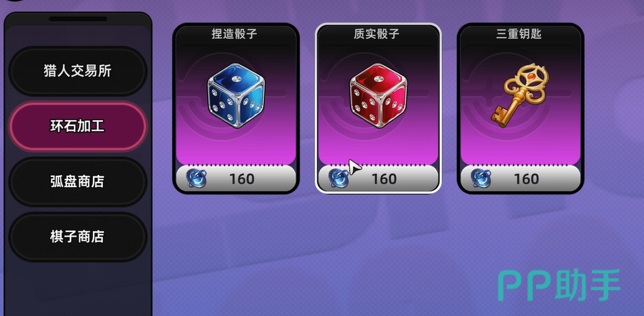Image resolution: width=644 pixels, height=316 pixels.
Task: Buy 捏造骰子 via its 160 price
Action: coord(241,179)
